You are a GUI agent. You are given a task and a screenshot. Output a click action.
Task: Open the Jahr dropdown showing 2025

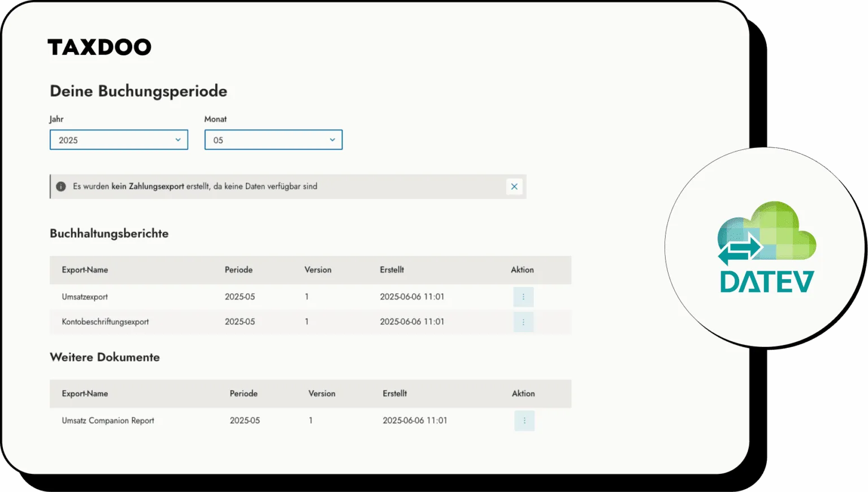pyautogui.click(x=119, y=140)
